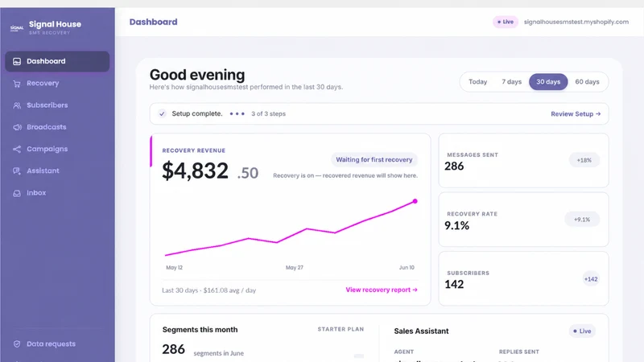Click the Recovery cart icon

click(x=17, y=84)
